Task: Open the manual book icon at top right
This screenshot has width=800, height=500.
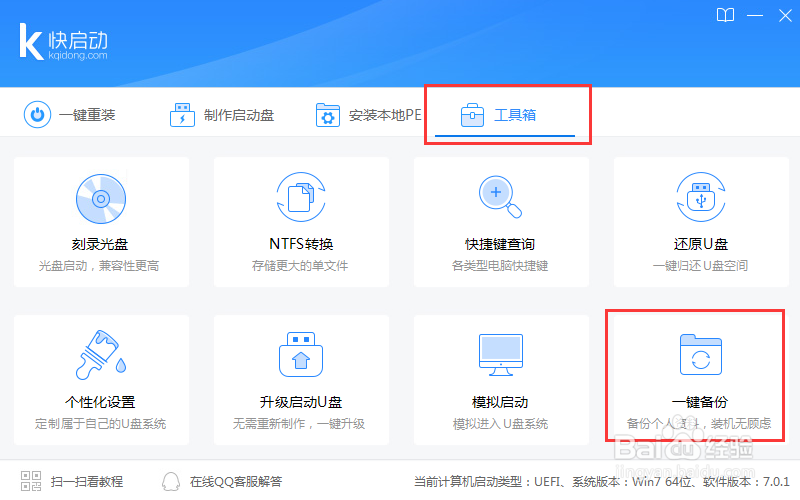Action: tap(725, 15)
